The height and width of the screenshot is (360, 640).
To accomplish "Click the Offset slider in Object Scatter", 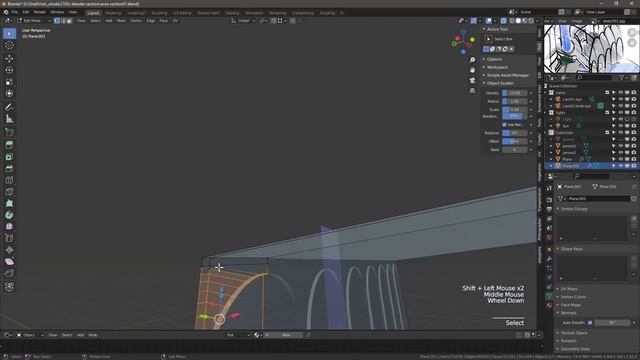I will (x=514, y=141).
